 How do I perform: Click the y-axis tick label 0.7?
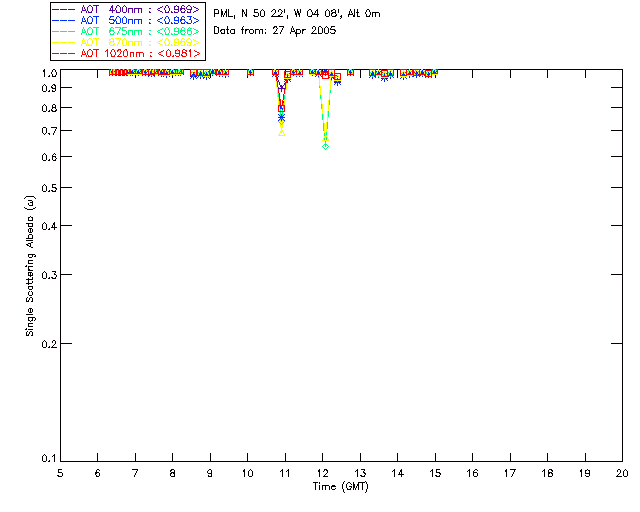[x=49, y=131]
